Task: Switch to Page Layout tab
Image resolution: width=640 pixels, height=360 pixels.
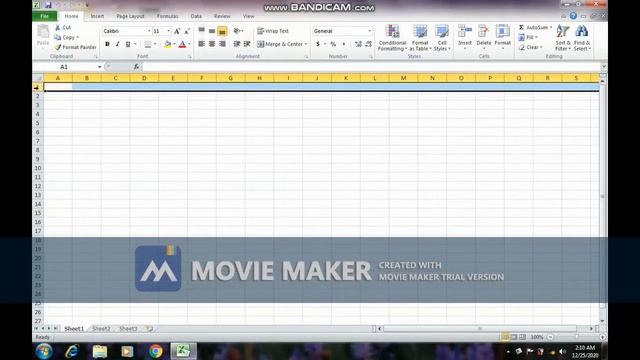Action: tap(130, 16)
